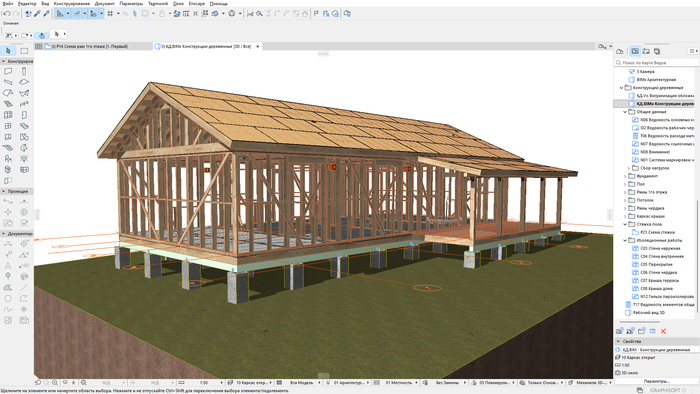
Task: Expand the Сбор нагрузок folder
Action: 629,168
